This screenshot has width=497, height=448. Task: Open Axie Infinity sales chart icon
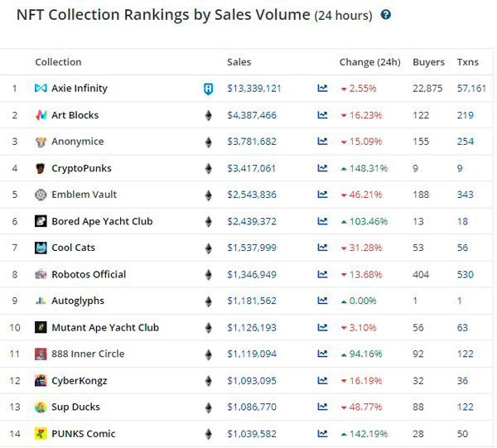coord(322,88)
